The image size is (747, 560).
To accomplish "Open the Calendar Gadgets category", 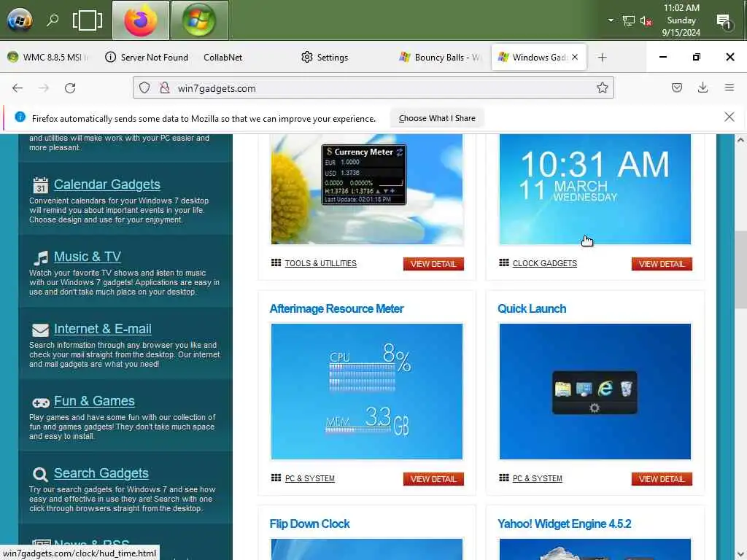I will pos(107,184).
